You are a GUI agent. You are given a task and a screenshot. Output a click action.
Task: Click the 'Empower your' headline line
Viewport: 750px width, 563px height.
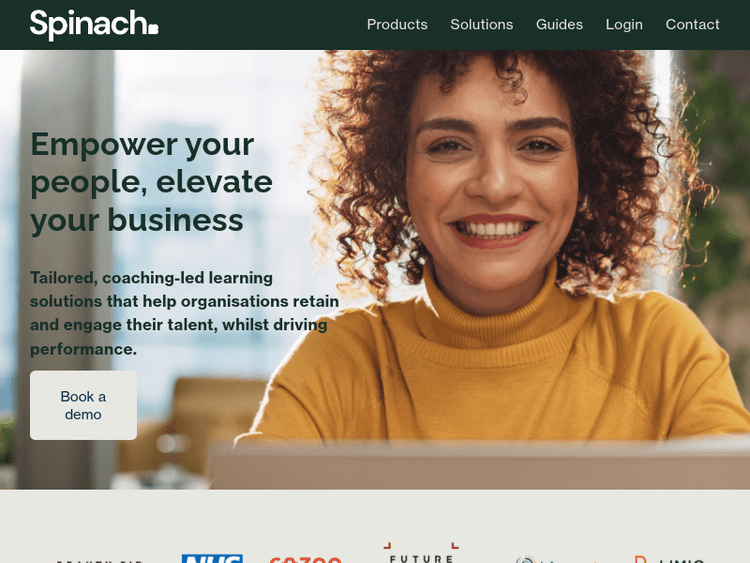point(142,144)
